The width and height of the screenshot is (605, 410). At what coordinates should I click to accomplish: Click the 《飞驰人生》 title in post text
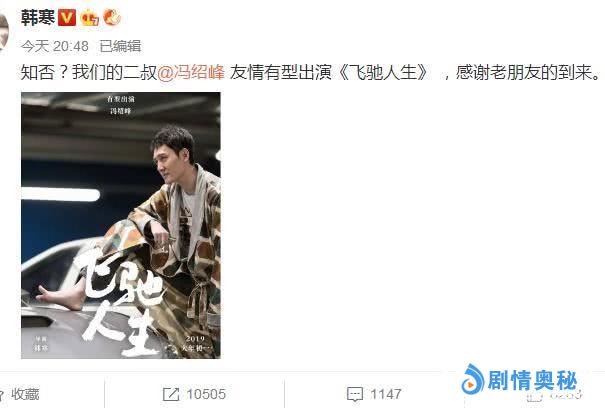click(384, 72)
